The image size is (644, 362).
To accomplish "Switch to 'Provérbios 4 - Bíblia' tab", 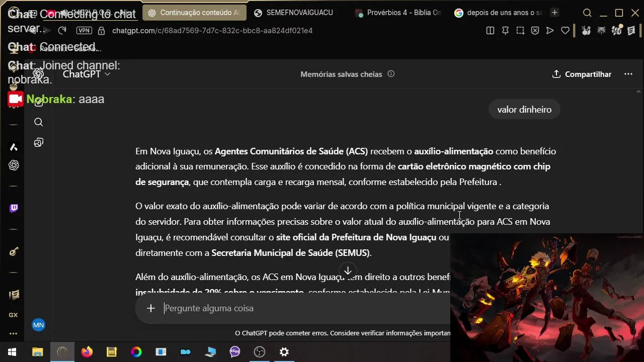I will pos(397,13).
